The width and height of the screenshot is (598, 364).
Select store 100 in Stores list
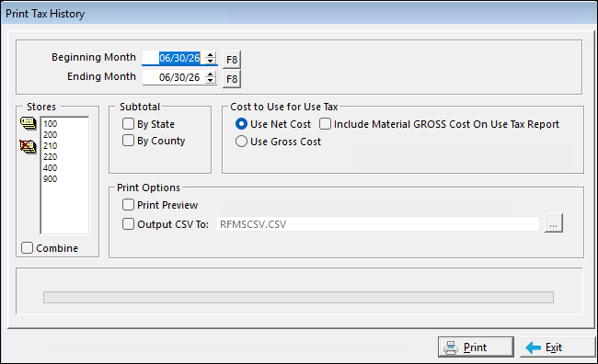[51, 124]
